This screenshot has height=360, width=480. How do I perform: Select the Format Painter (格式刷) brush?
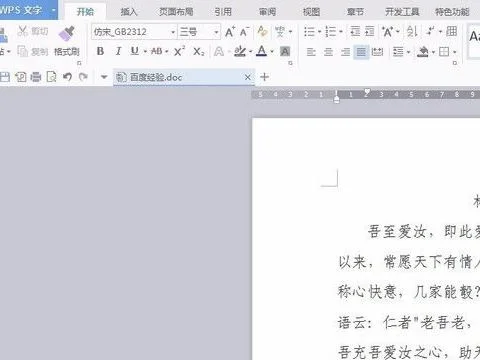tap(66, 34)
